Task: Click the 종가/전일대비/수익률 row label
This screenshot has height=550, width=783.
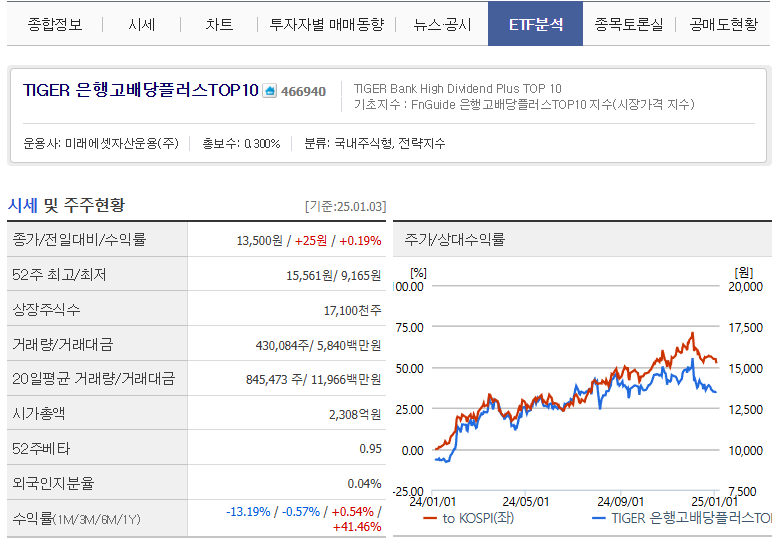Action: pyautogui.click(x=79, y=239)
